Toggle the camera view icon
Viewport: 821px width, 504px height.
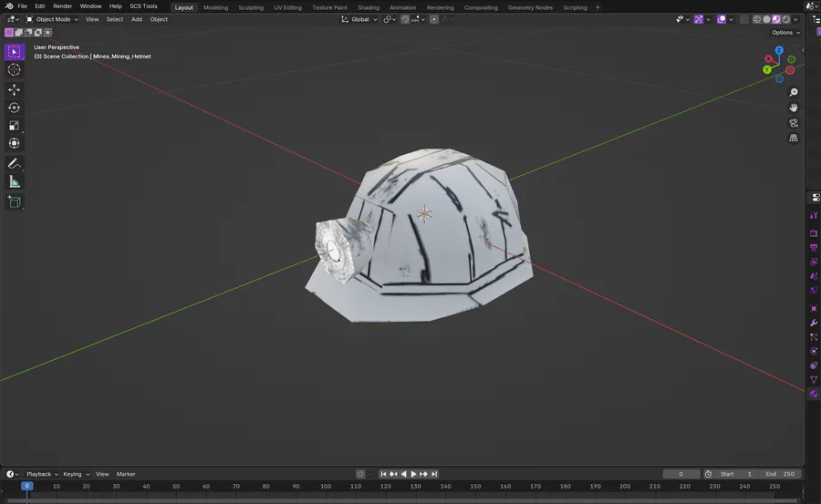pos(794,123)
